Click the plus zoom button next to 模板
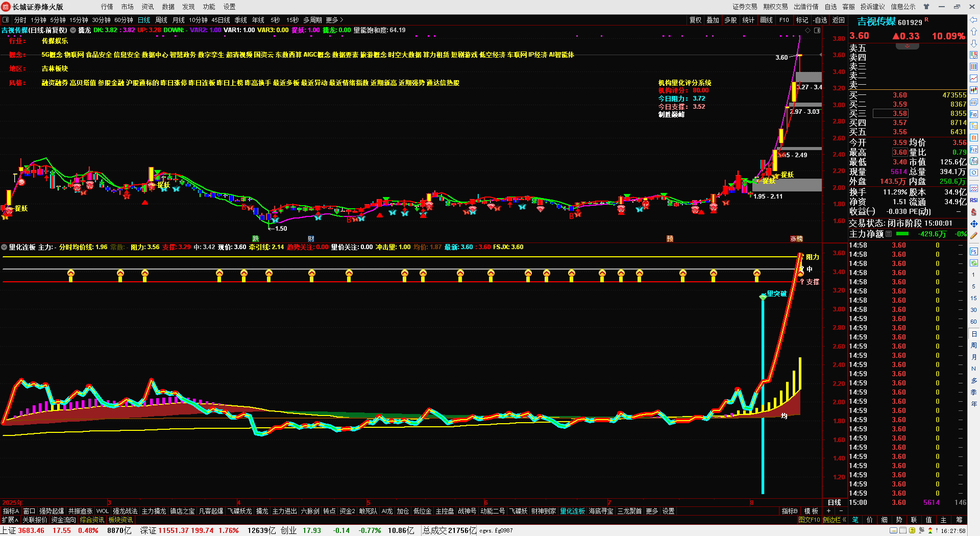Image resolution: width=980 pixels, height=536 pixels. 828,511
